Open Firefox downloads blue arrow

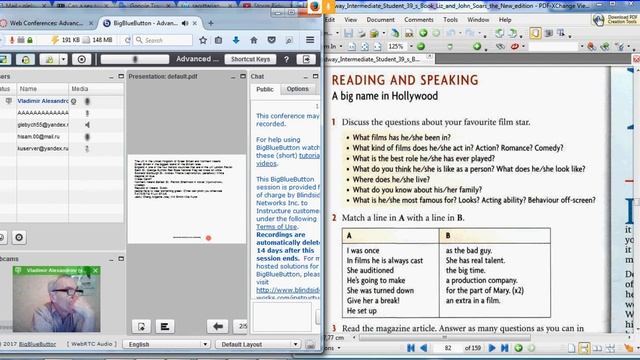pyautogui.click(x=236, y=40)
